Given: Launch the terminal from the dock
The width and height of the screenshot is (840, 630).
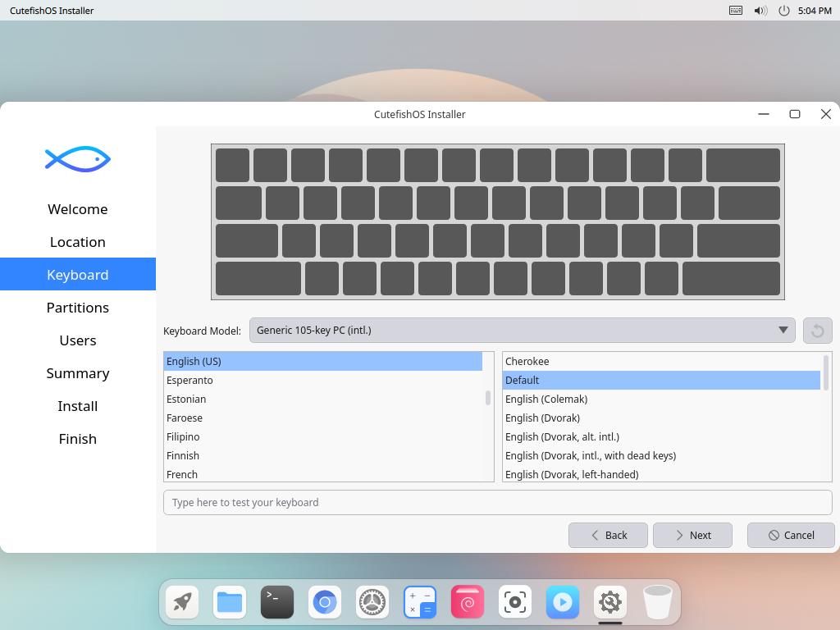Looking at the screenshot, I should coord(277,602).
